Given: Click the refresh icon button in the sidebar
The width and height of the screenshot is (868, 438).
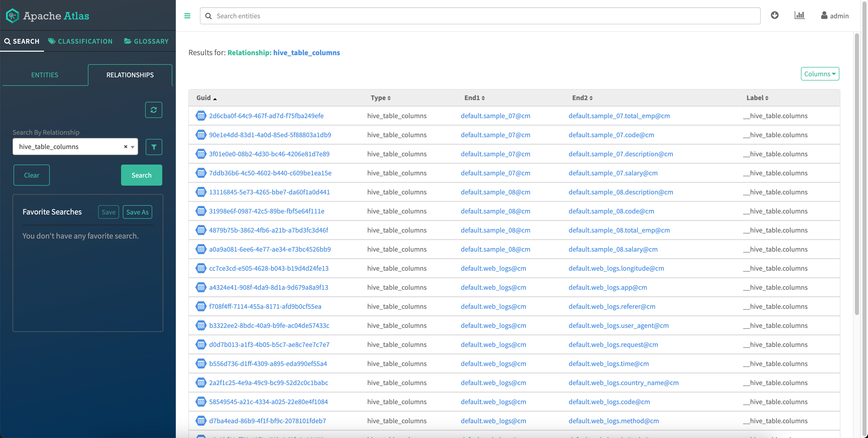Looking at the screenshot, I should click(x=154, y=110).
